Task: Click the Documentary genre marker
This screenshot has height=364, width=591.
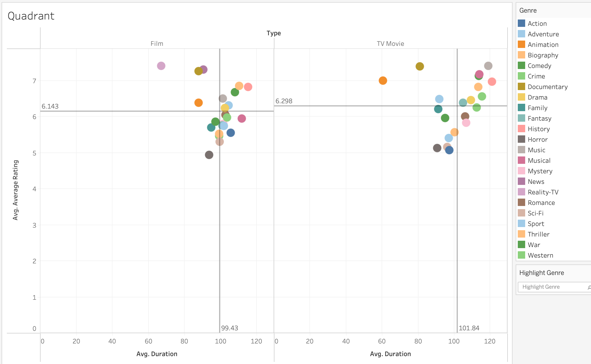Action: tap(198, 71)
